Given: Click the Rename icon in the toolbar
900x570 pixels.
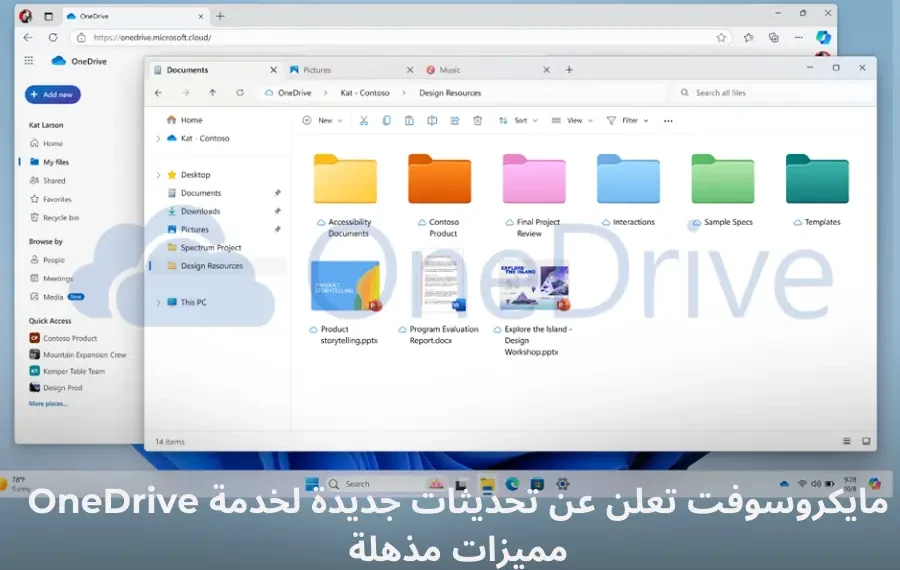Looking at the screenshot, I should (432, 121).
